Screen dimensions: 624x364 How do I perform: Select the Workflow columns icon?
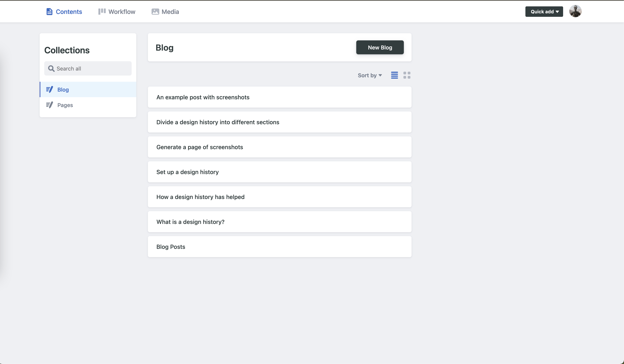tap(101, 11)
